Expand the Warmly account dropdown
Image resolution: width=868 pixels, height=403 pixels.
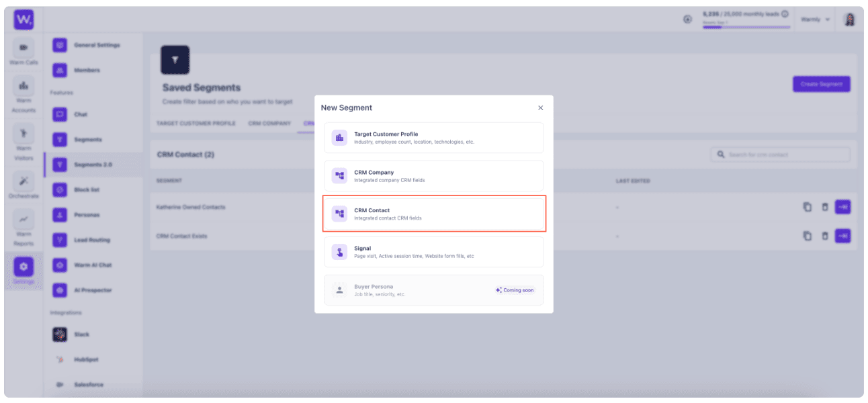(x=816, y=19)
